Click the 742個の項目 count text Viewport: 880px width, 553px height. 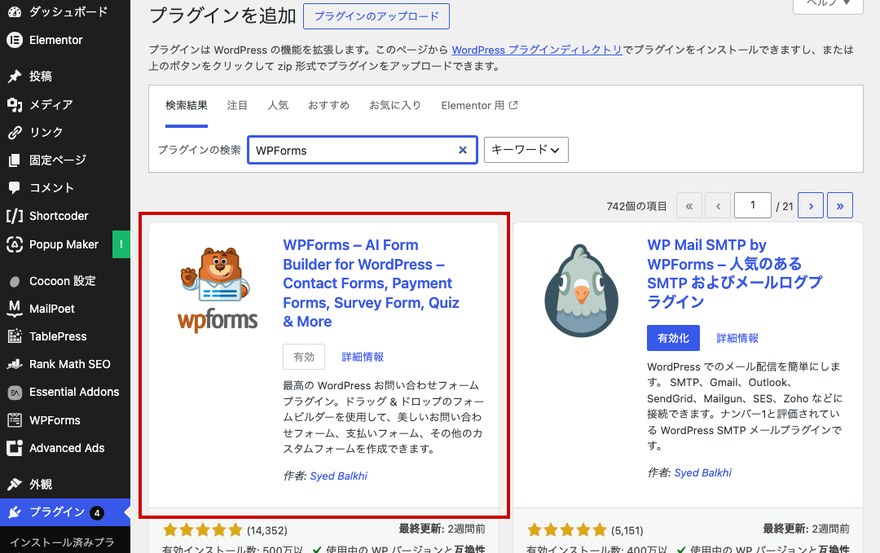click(636, 206)
